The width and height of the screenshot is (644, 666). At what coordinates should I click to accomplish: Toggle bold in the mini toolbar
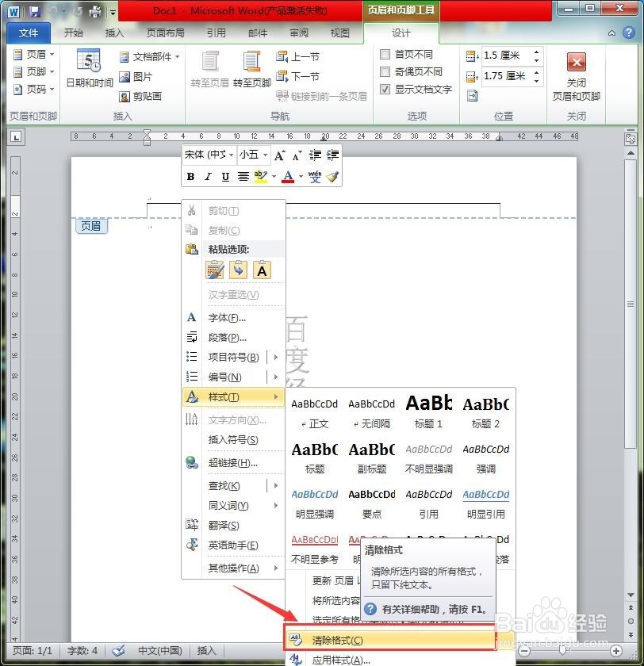coord(190,176)
